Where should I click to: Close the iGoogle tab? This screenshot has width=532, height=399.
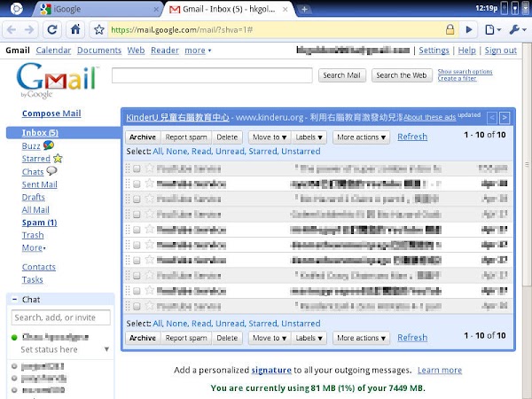(156, 10)
